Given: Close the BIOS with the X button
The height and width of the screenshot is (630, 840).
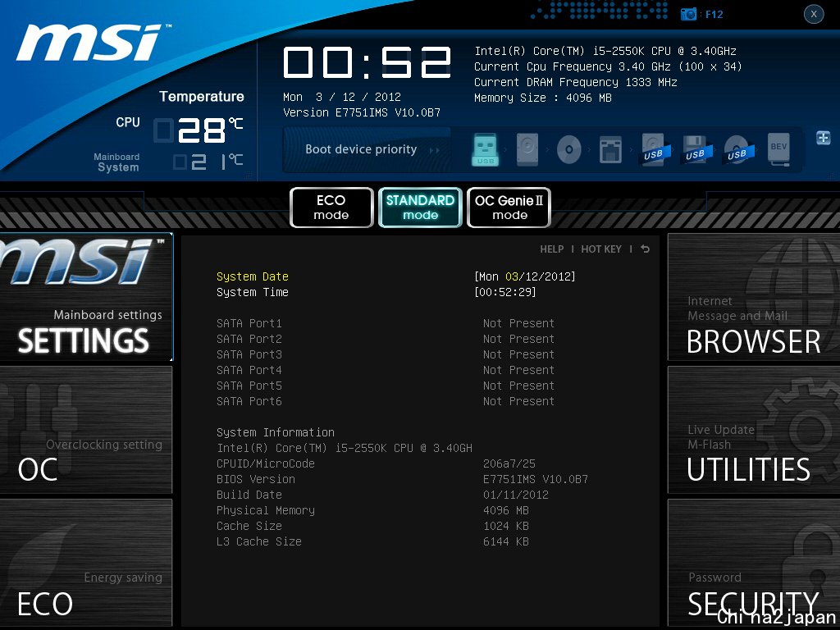Looking at the screenshot, I should pyautogui.click(x=814, y=15).
